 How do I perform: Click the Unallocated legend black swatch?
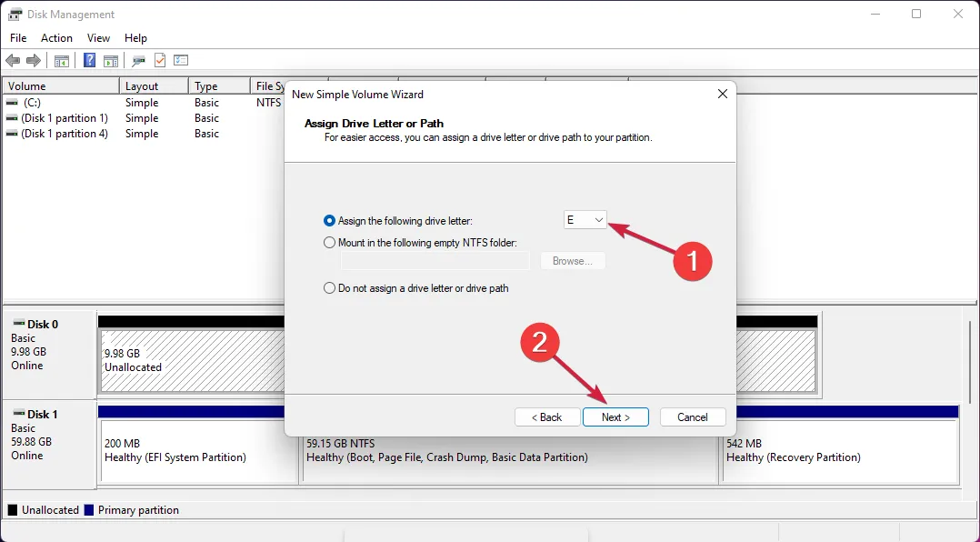pos(13,510)
